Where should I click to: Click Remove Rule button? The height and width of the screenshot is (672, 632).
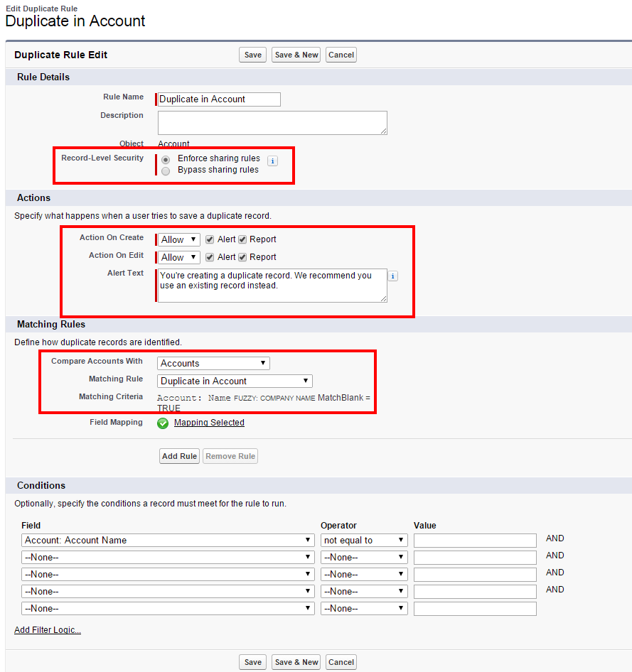coord(230,456)
